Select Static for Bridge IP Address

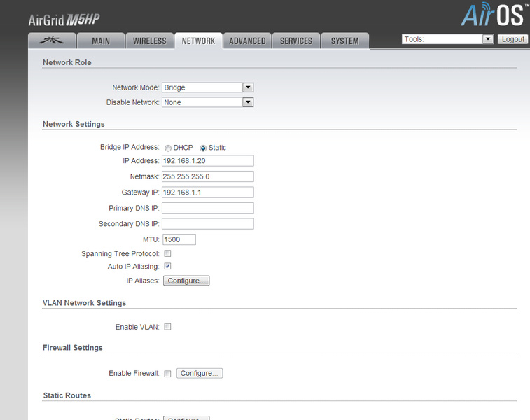click(203, 148)
